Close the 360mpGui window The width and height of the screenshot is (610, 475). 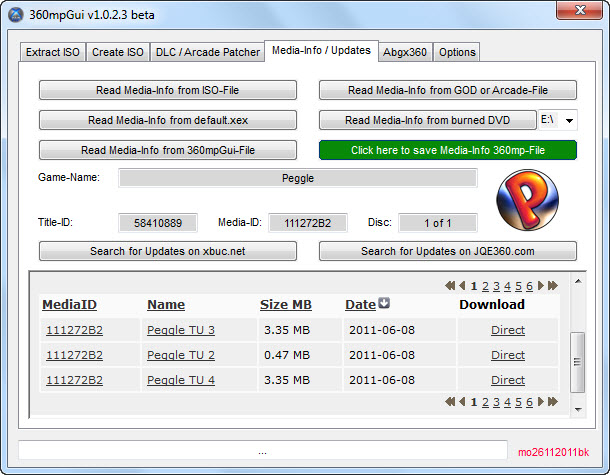(x=580, y=11)
